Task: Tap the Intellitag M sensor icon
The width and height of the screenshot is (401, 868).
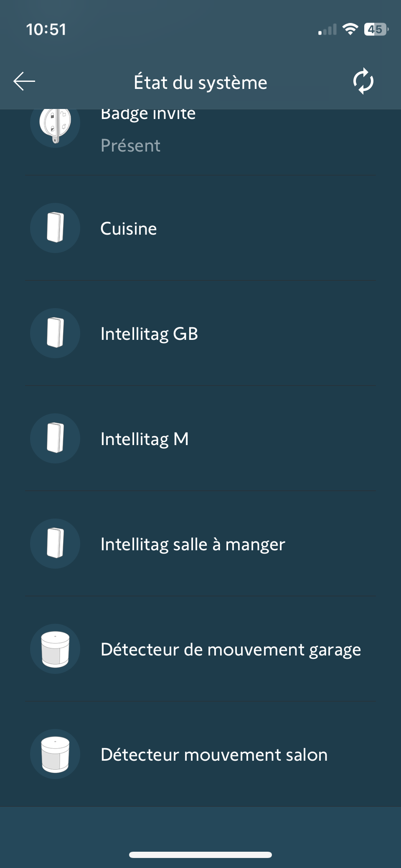Action: [x=55, y=438]
